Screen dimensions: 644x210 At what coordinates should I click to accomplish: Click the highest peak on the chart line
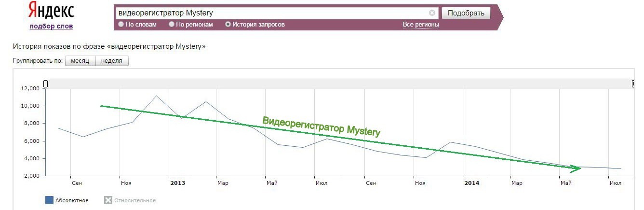click(156, 96)
